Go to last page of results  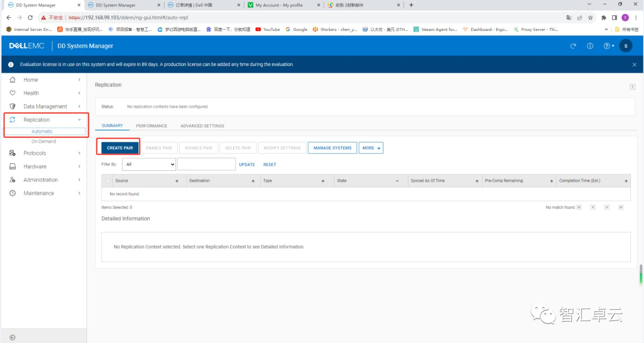point(621,207)
